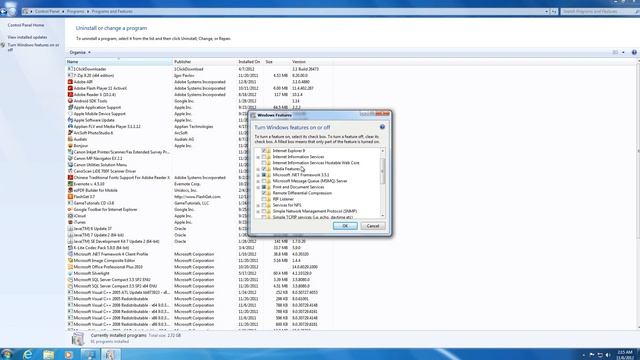
Task: Click Programs in the address breadcrumb
Action: (x=76, y=11)
